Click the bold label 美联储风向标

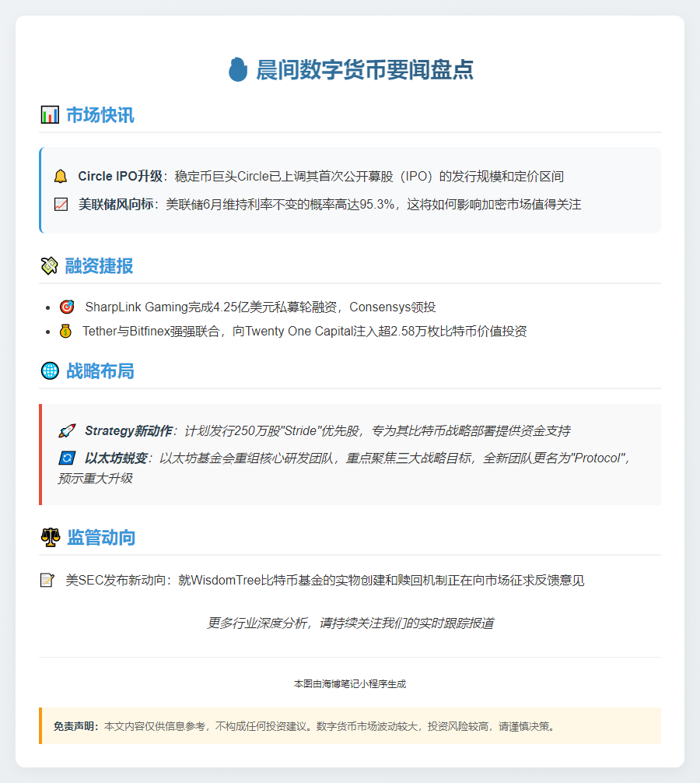116,204
